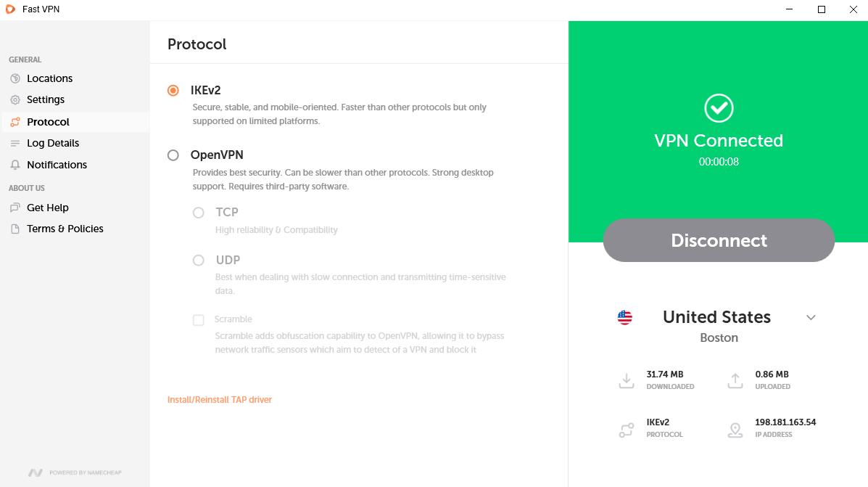The image size is (868, 487).
Task: Open the Log Details menu item
Action: 53,144
